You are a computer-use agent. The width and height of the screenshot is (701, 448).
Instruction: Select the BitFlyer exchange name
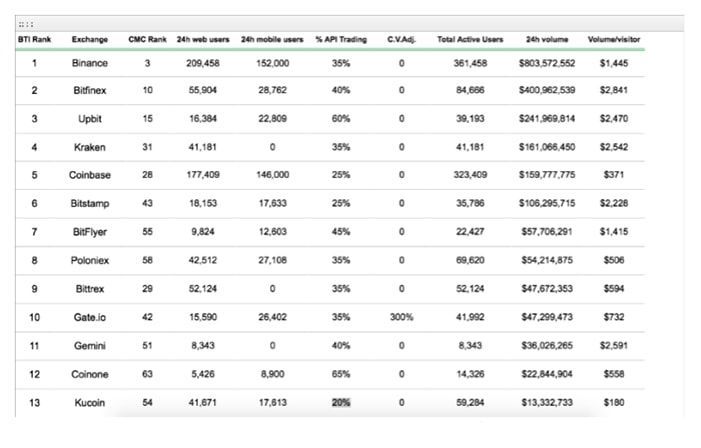pos(90,232)
